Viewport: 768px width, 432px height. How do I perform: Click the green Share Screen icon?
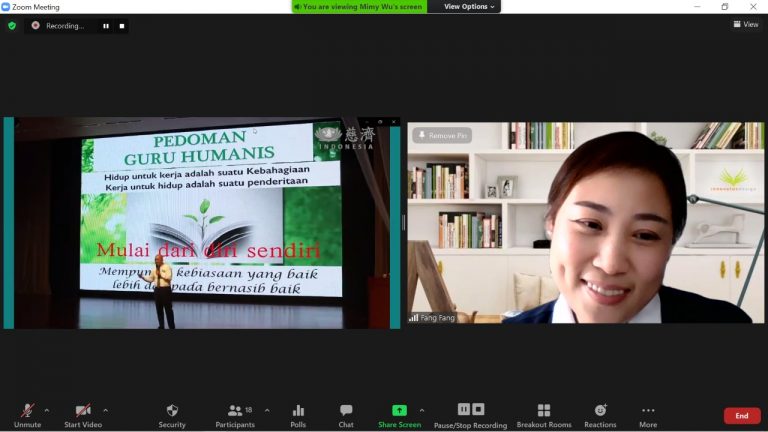click(399, 410)
